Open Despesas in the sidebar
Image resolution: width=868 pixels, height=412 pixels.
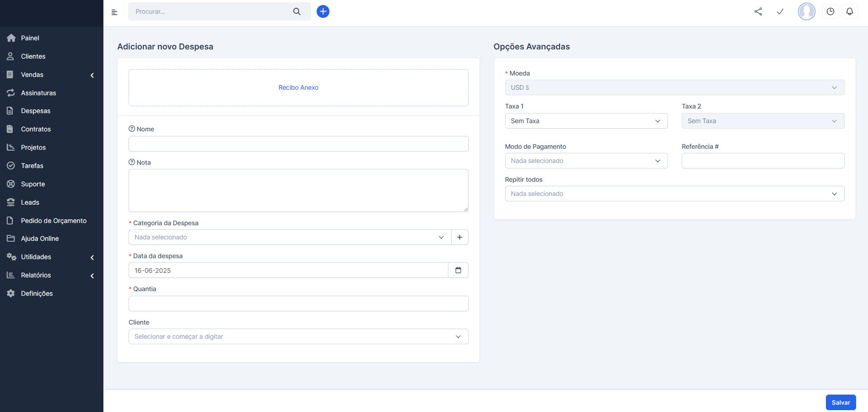coord(36,111)
